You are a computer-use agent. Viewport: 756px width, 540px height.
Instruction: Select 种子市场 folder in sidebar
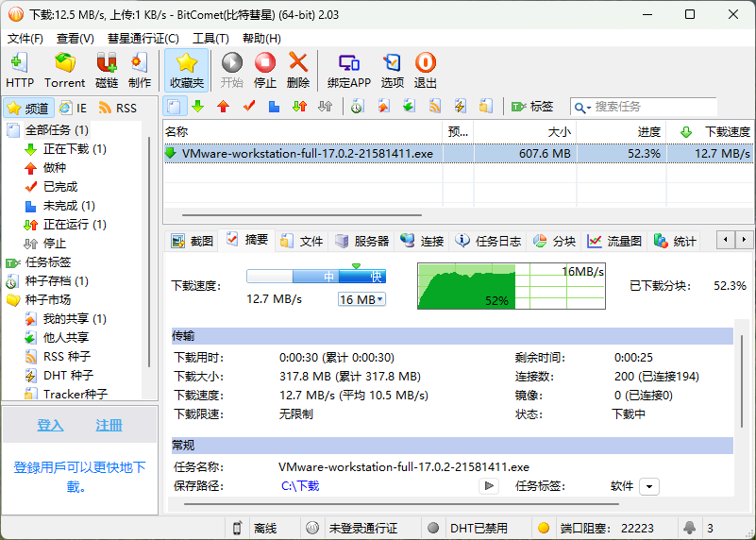(x=48, y=300)
